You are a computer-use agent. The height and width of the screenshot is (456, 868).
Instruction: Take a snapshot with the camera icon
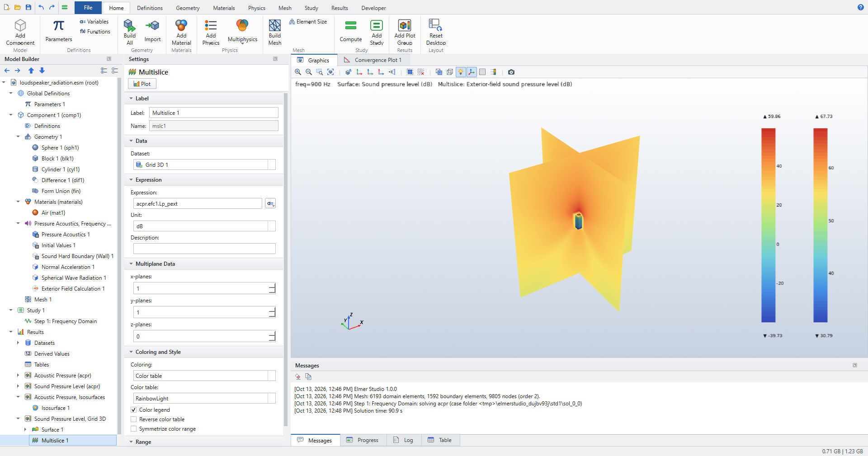pyautogui.click(x=511, y=72)
